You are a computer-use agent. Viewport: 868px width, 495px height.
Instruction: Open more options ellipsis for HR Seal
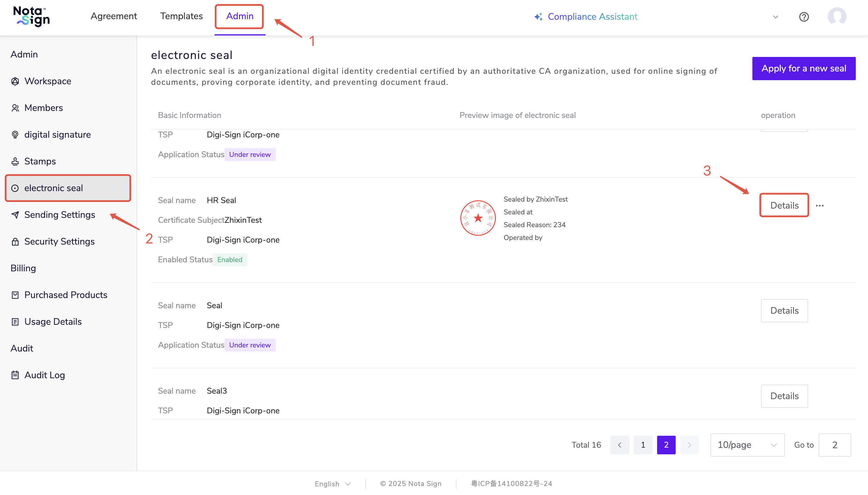(819, 206)
